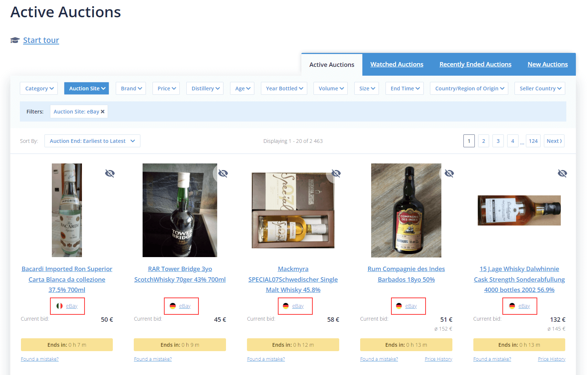Click German flag on RAR Tower Bridge listing
This screenshot has height=375, width=588.
pyautogui.click(x=173, y=306)
